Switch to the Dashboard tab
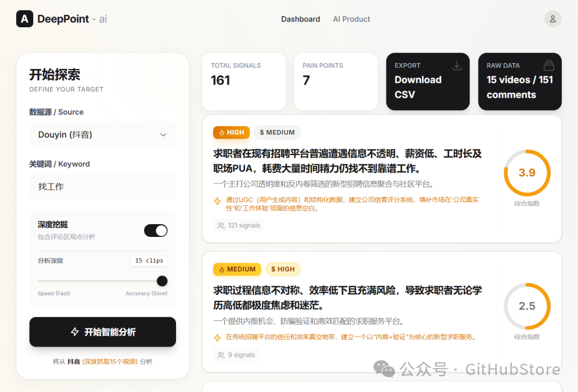Viewport: 578px width, 392px height. pyautogui.click(x=300, y=19)
